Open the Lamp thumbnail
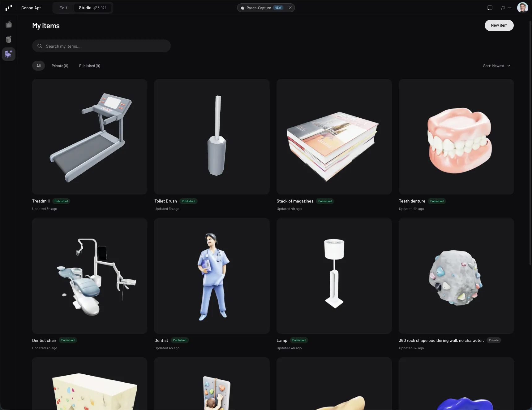Screen dimensions: 532x410 click(x=334, y=276)
